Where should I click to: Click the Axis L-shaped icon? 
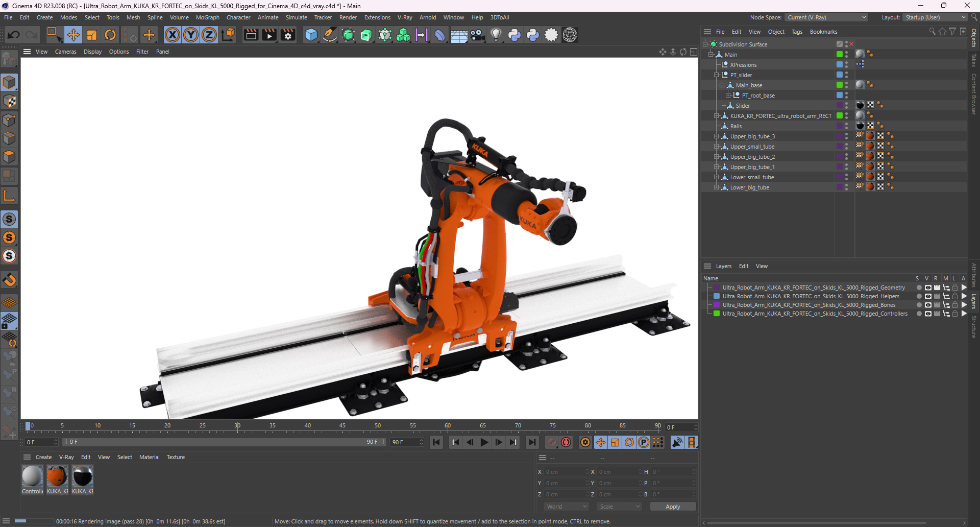point(9,196)
